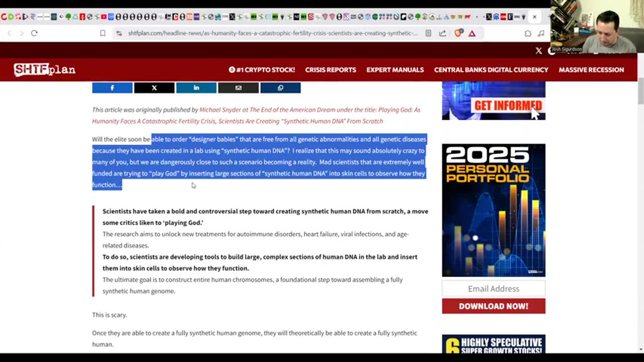
Task: Click text 'Once they are able to create'
Action: click(134, 333)
